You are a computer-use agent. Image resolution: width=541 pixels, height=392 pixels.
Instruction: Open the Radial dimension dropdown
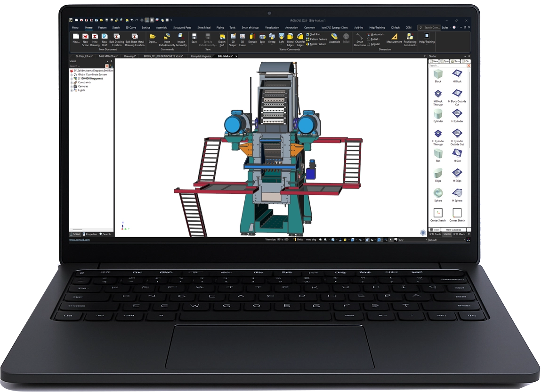click(x=379, y=40)
